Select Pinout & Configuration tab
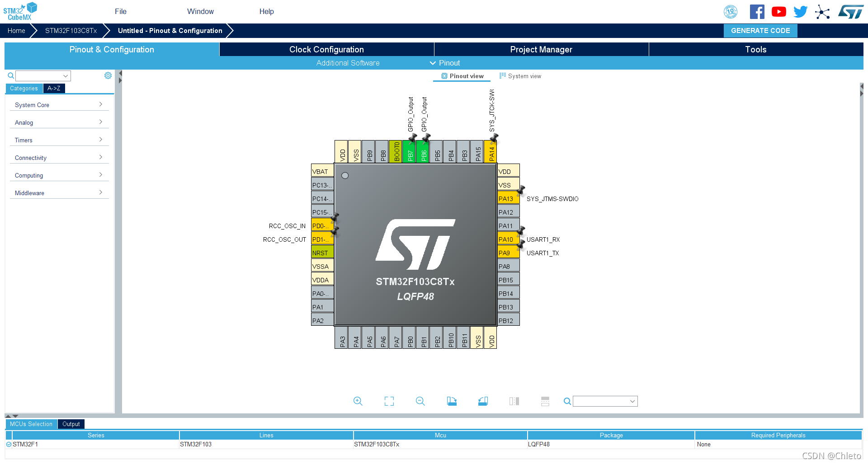This screenshot has width=868, height=464. pos(112,49)
